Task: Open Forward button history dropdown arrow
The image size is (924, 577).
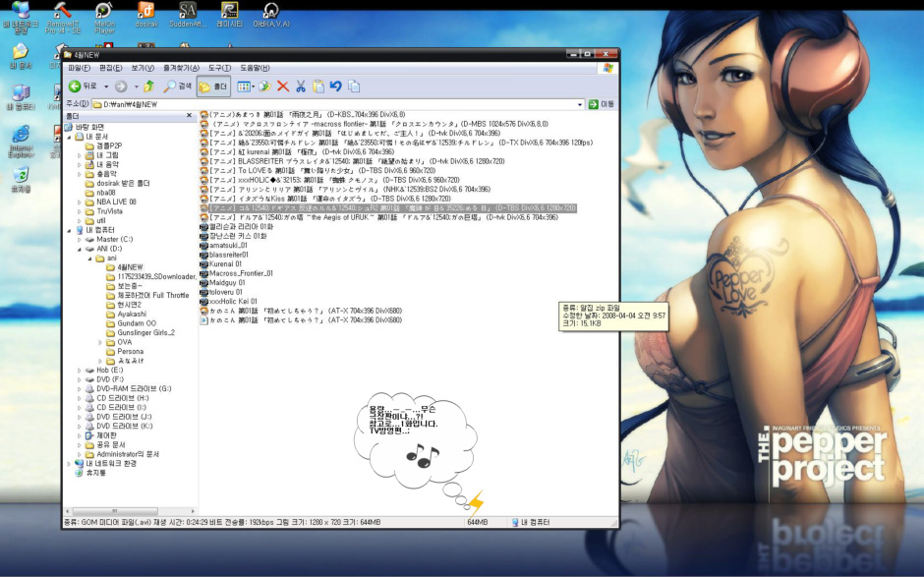Action: (x=136, y=87)
